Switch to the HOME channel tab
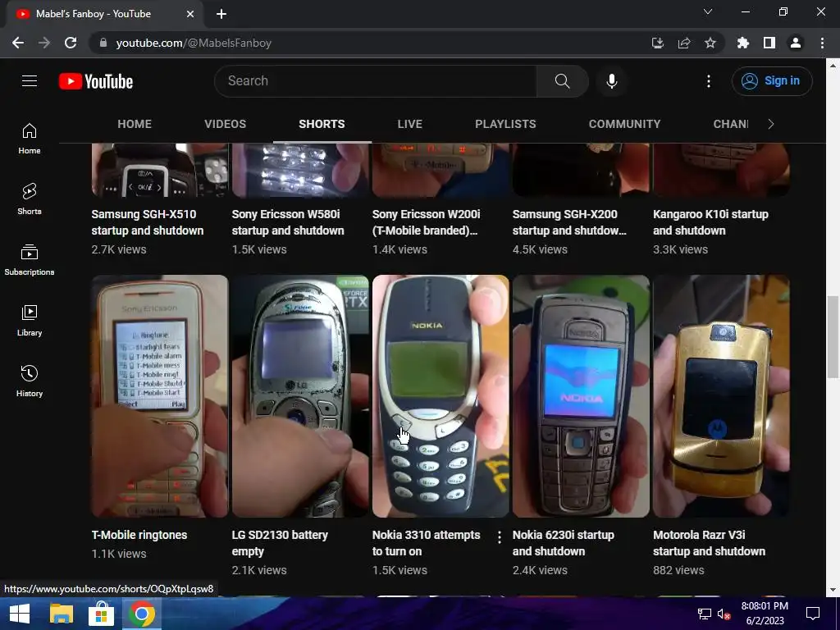The width and height of the screenshot is (840, 630). 135,124
